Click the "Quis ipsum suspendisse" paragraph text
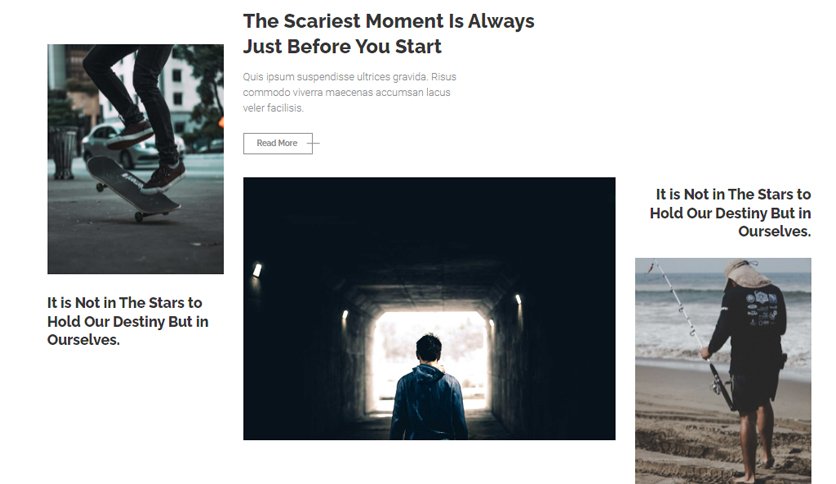The image size is (836, 484). click(x=349, y=92)
